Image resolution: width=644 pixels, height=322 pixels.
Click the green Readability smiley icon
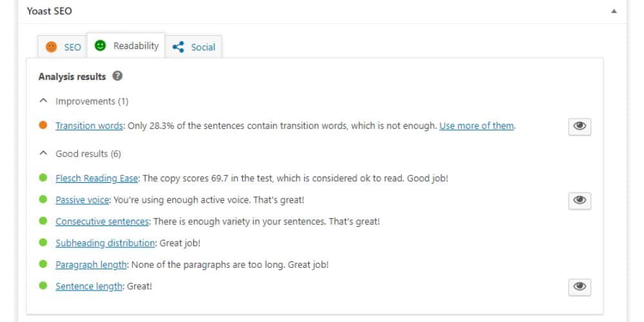point(100,46)
